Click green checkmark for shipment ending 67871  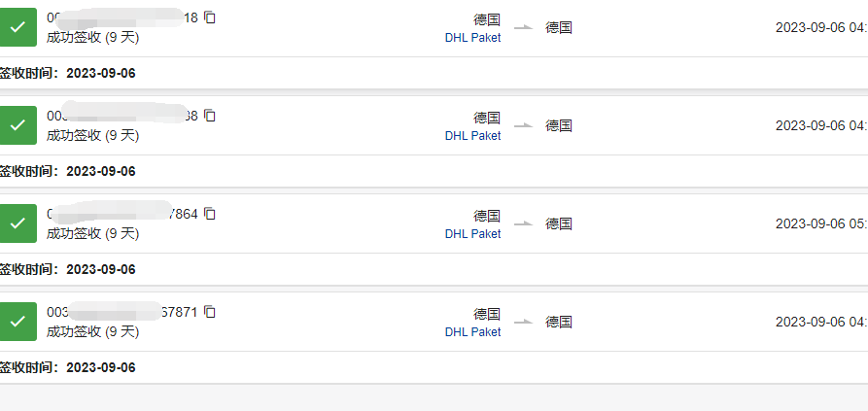pyautogui.click(x=17, y=321)
